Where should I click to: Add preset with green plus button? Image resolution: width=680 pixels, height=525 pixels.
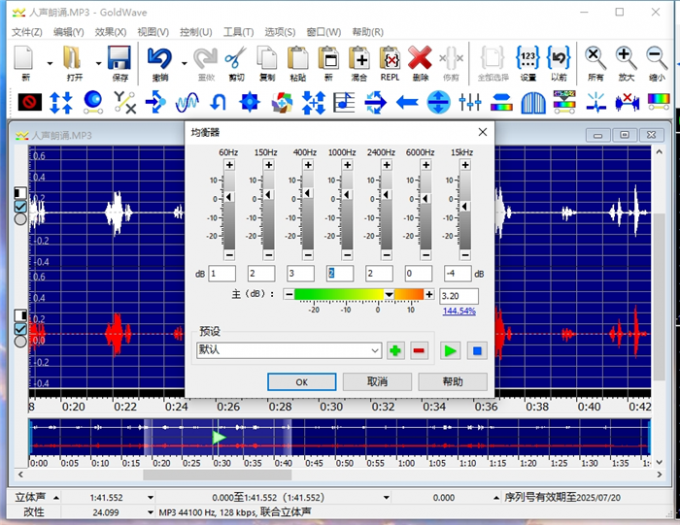pyautogui.click(x=395, y=350)
